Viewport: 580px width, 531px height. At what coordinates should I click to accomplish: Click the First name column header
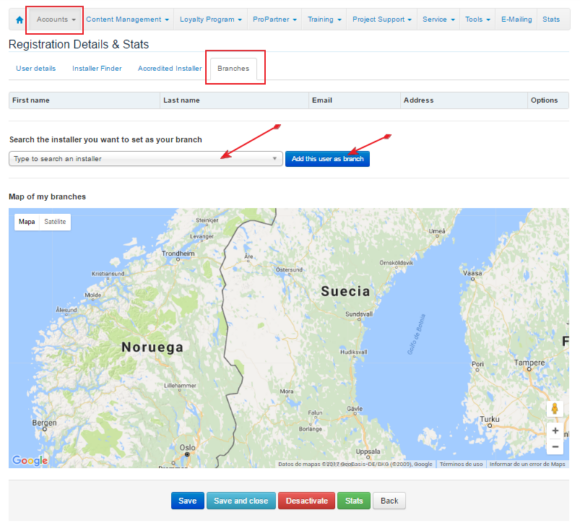[84, 100]
